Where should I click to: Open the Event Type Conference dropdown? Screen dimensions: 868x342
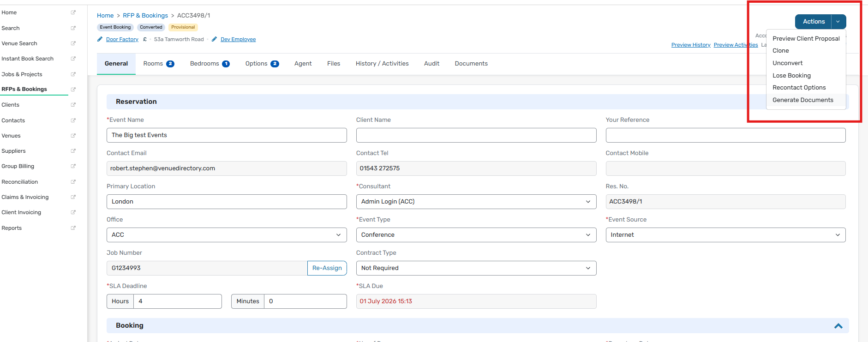click(476, 235)
